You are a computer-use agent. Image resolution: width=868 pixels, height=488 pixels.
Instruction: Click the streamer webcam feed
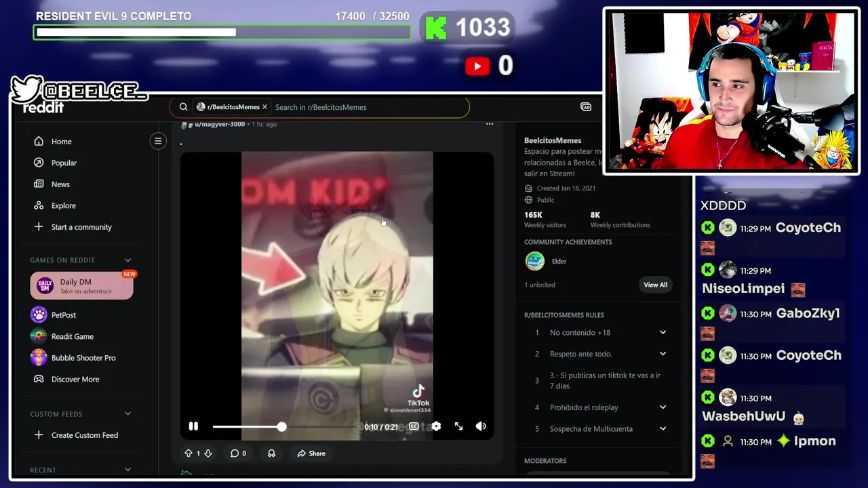(731, 91)
